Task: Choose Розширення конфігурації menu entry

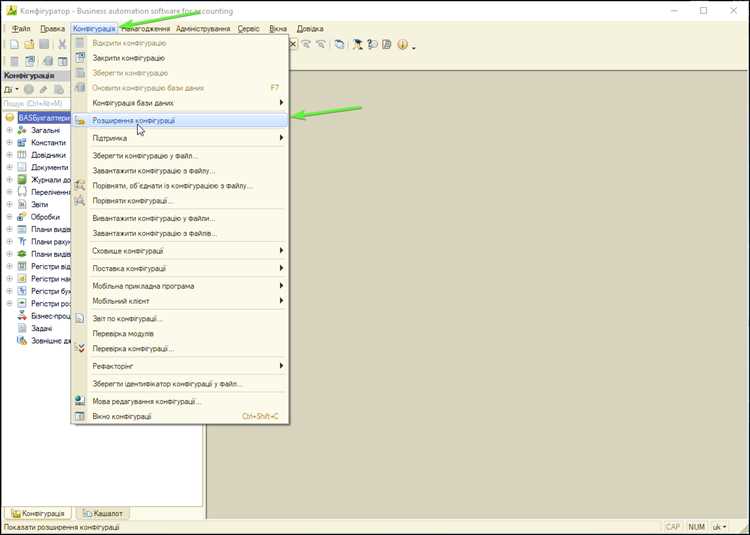Action: click(x=180, y=120)
